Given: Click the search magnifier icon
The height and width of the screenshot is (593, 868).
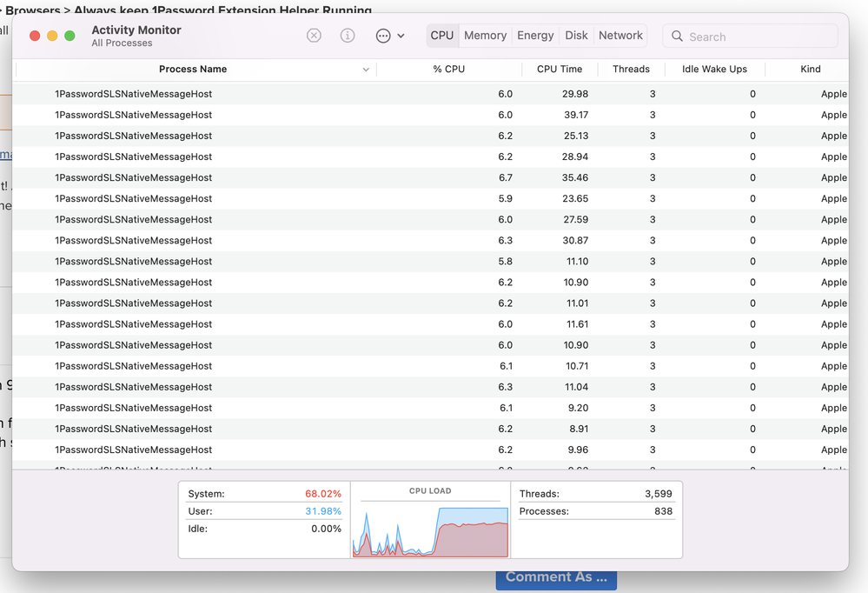Looking at the screenshot, I should [677, 37].
